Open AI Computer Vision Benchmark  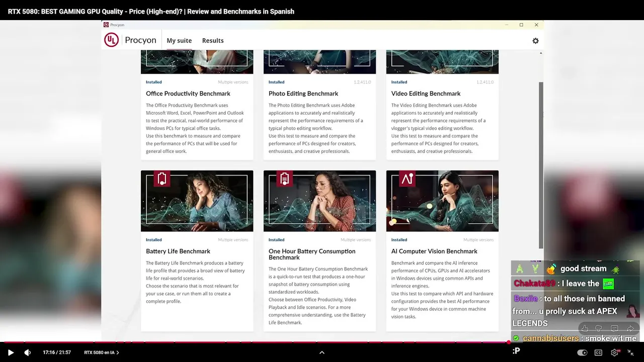pos(434,251)
